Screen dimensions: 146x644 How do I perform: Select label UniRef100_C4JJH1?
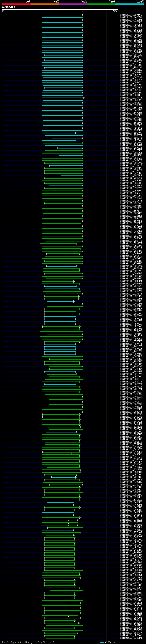tap(131, 180)
